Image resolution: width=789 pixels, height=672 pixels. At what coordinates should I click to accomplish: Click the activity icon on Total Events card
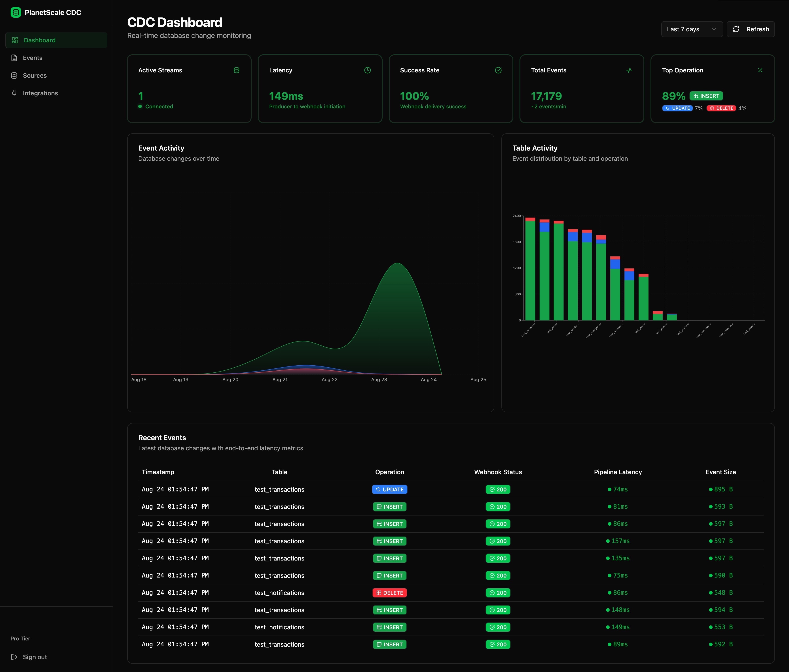[629, 70]
